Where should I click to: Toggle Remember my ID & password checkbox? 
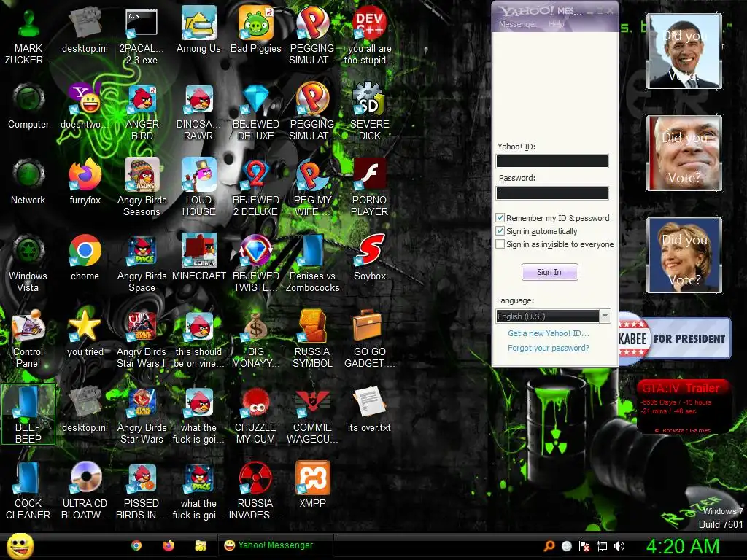[500, 217]
